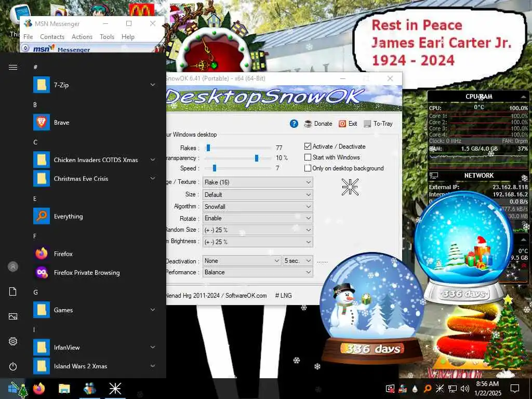
Task: Open the Brightness dropdown
Action: [x=258, y=242]
